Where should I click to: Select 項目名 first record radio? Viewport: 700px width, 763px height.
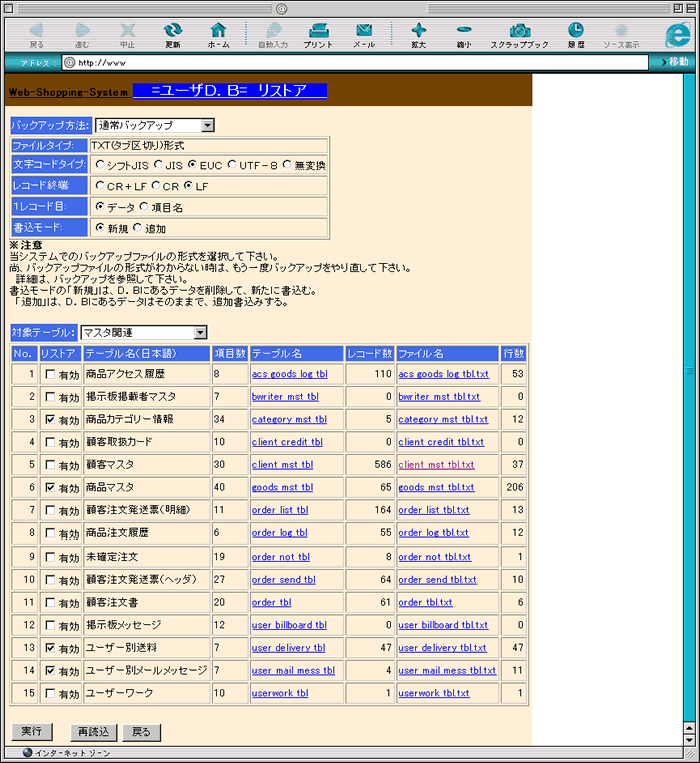pos(144,206)
